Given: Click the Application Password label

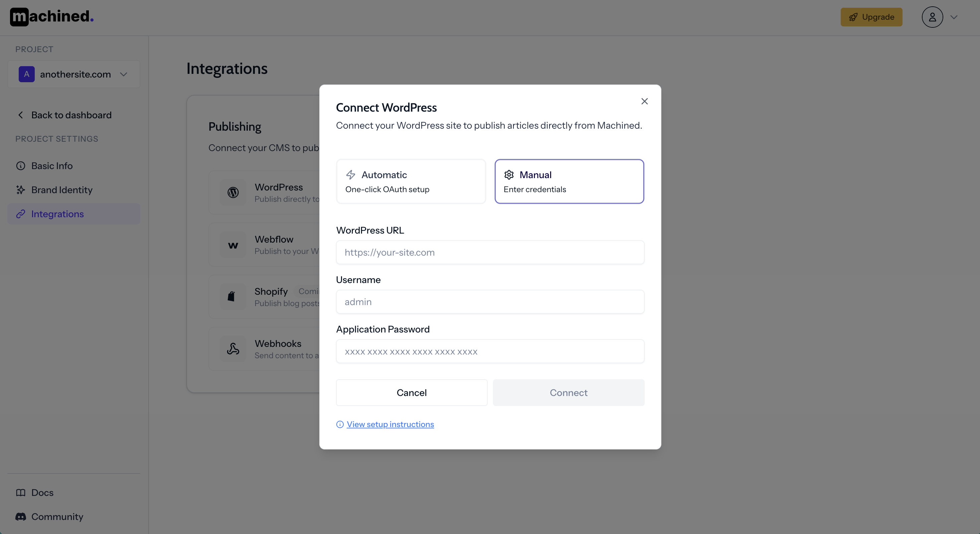Looking at the screenshot, I should pyautogui.click(x=383, y=329).
